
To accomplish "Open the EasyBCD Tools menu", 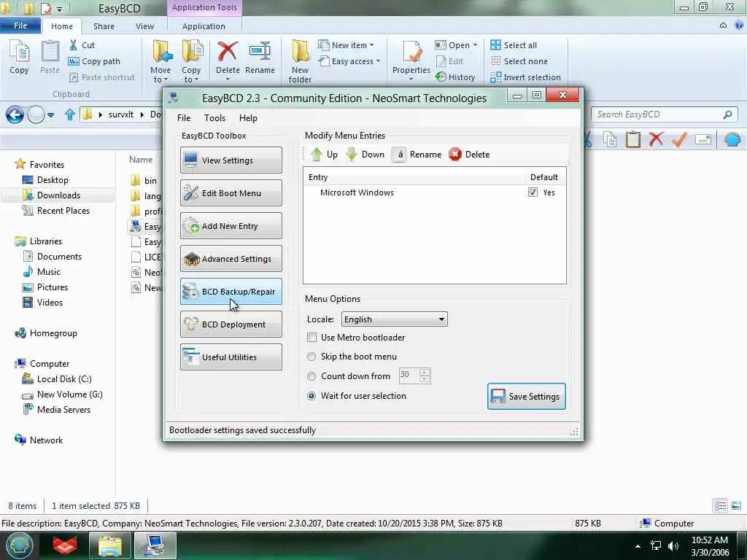I will (215, 118).
